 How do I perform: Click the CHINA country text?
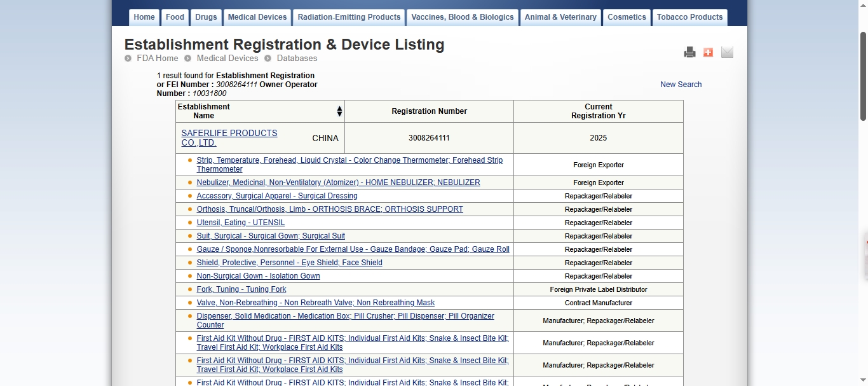coord(325,138)
